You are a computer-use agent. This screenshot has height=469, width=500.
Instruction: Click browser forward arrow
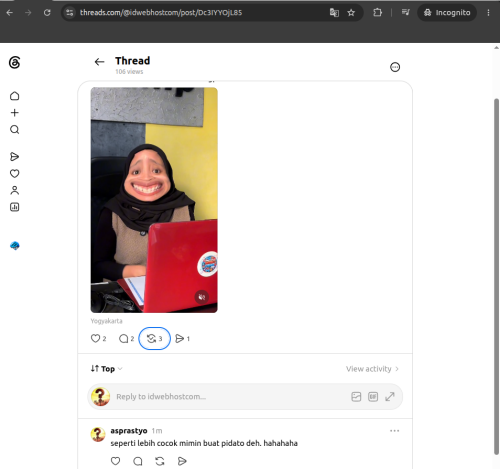[28, 13]
